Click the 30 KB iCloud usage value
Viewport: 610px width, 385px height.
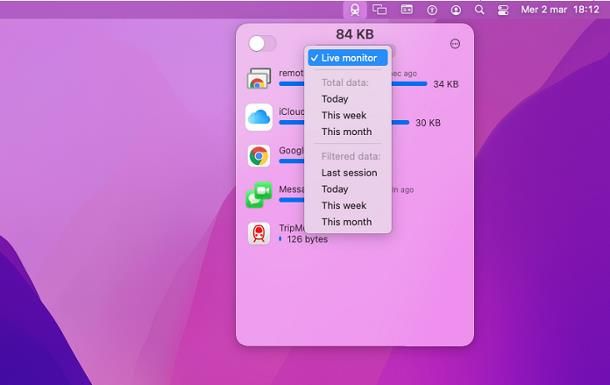pyautogui.click(x=428, y=123)
